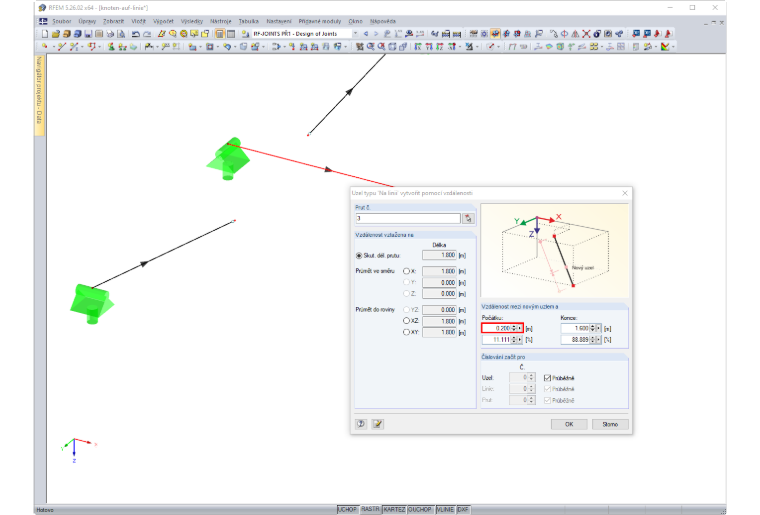Screen dimensions: 760x515
Task: Adjust the Počátku distance spinner
Action: 514,328
